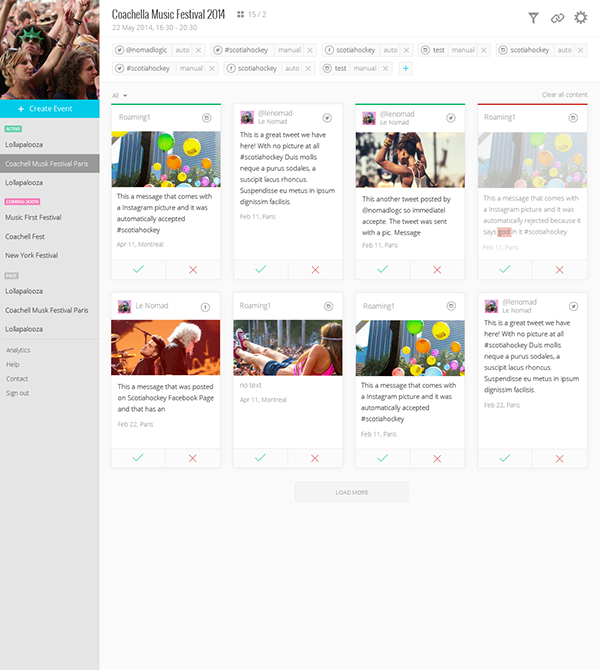Click the Twitter icon on the @nomadlogic tag

click(120, 50)
